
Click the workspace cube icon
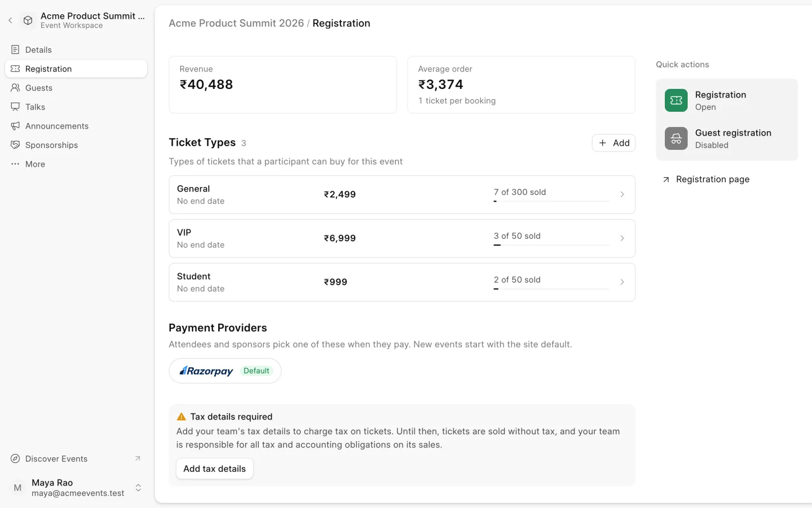tap(28, 20)
